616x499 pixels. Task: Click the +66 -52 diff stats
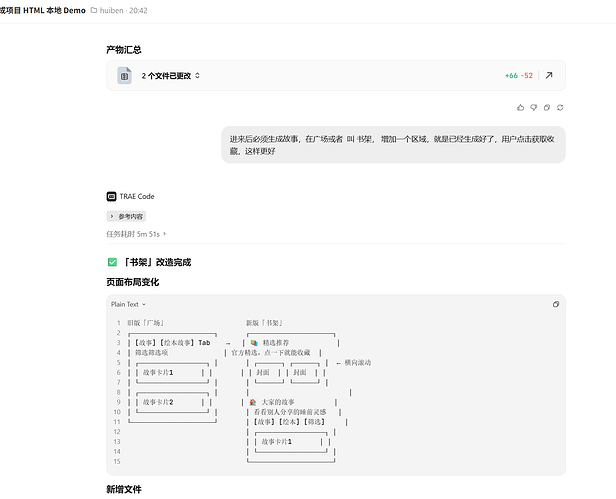click(x=519, y=75)
